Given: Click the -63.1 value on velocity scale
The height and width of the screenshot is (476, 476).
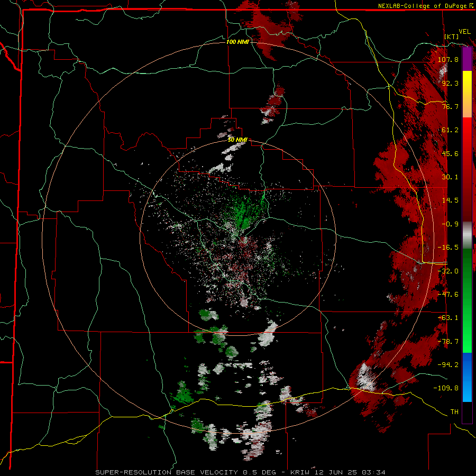Looking at the screenshot, I should pos(448,318).
